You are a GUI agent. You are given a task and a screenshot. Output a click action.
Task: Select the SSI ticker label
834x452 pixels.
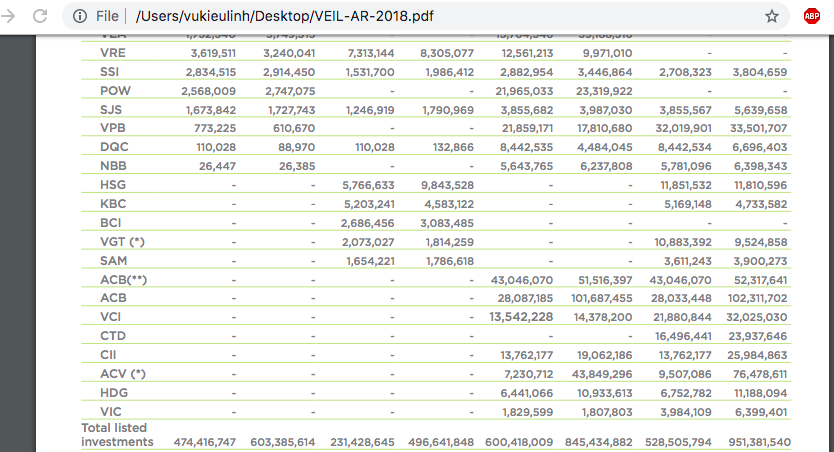(110, 72)
